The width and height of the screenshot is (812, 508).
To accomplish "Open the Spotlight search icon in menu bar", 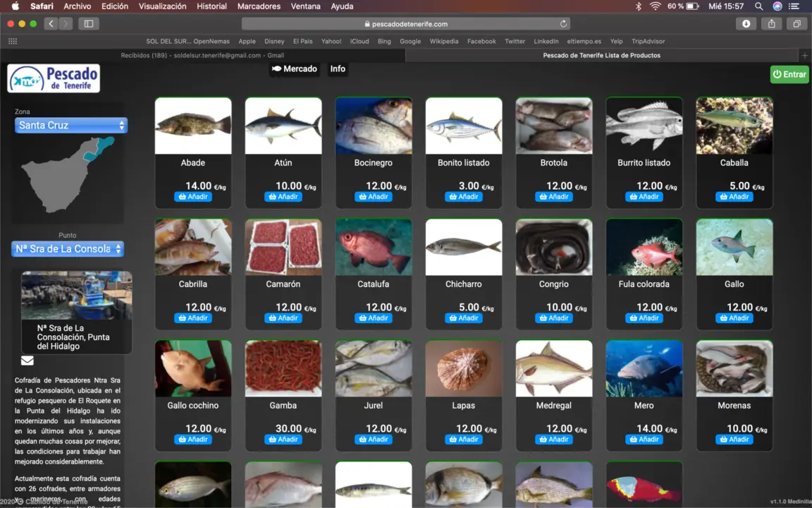I will [758, 6].
